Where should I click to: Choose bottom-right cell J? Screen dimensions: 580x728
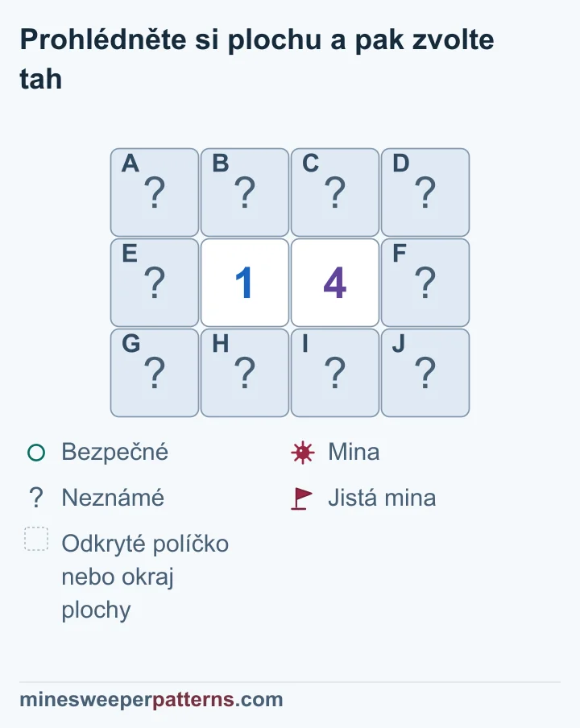coord(425,373)
